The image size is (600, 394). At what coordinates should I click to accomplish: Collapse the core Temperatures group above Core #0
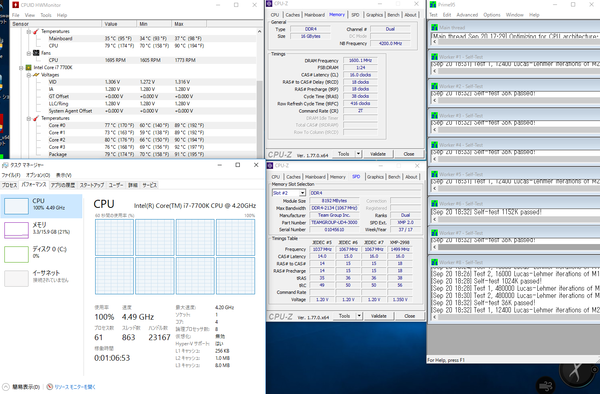pyautogui.click(x=29, y=118)
